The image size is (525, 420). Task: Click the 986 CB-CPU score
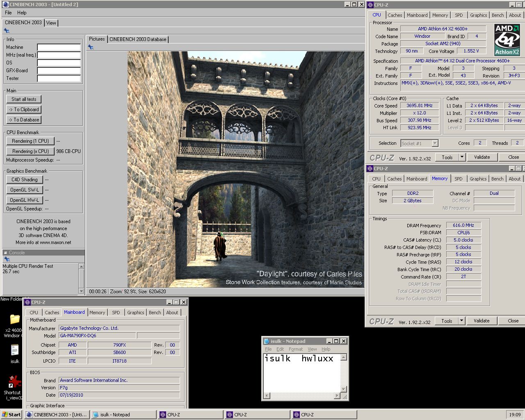(68, 151)
